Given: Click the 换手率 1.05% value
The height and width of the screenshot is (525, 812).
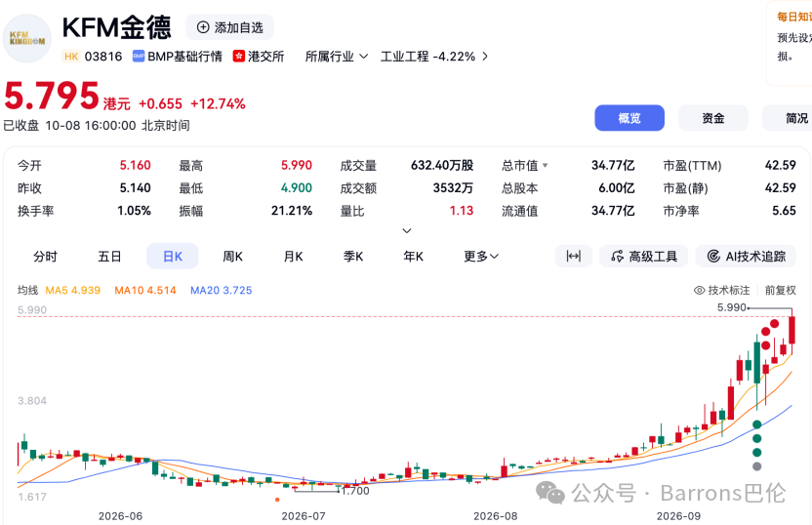Looking at the screenshot, I should point(134,211).
